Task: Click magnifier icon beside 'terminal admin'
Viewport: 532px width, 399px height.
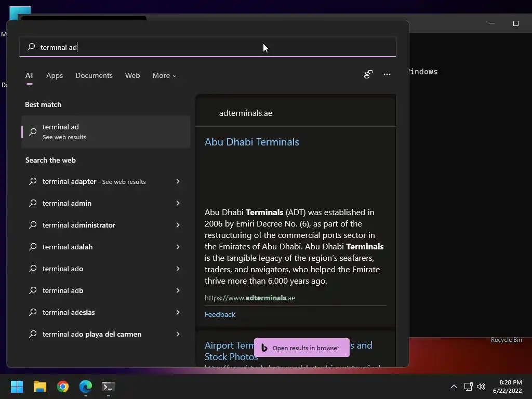Action: point(33,203)
